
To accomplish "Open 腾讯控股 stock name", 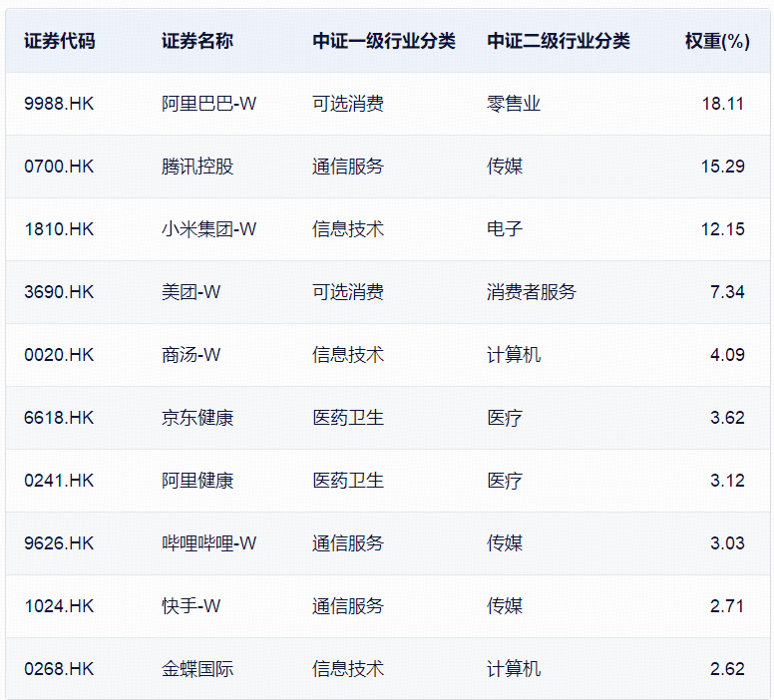I will pos(197,167).
